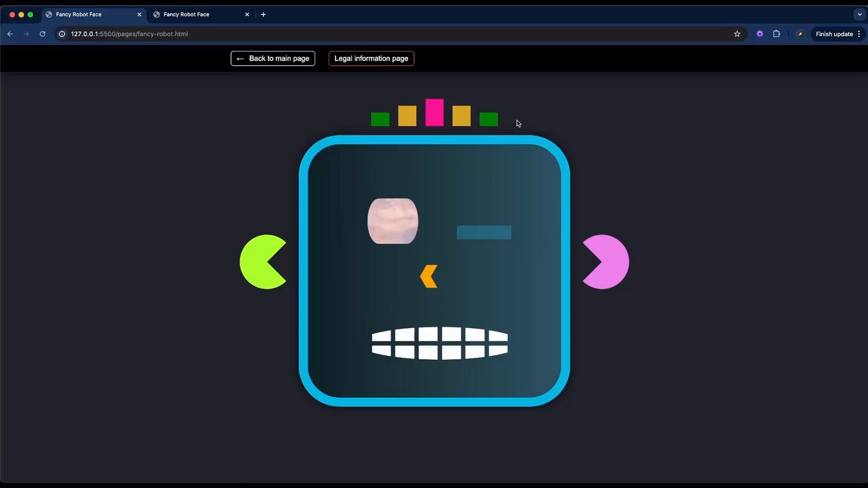Screen dimensions: 868x488
Task: Click the browser forward arrow
Action: click(x=26, y=34)
